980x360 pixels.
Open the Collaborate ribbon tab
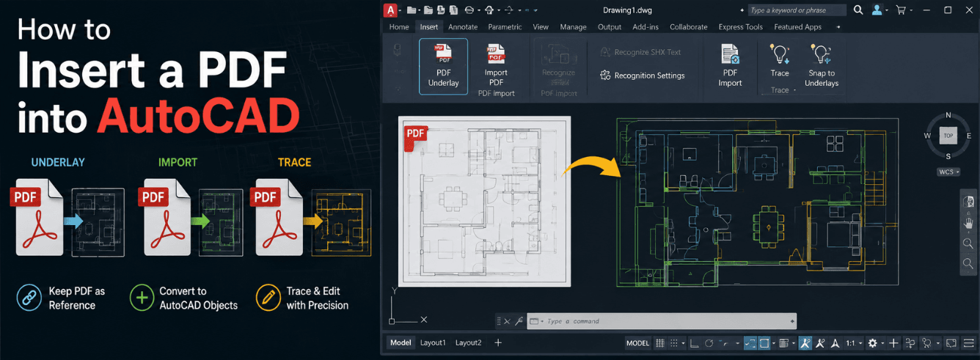[x=688, y=27]
